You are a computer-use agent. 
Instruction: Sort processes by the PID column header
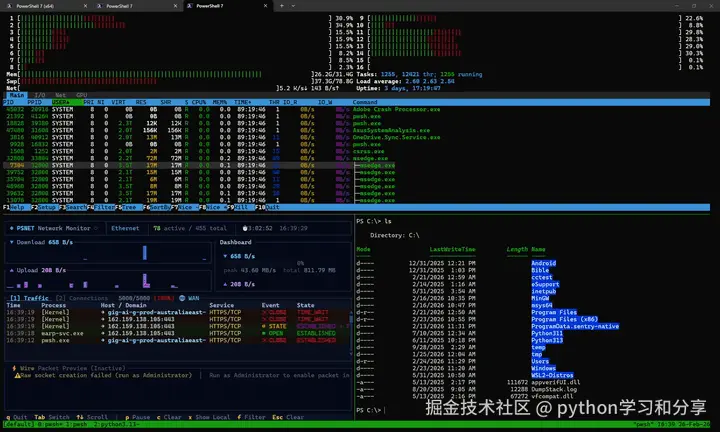[9, 102]
